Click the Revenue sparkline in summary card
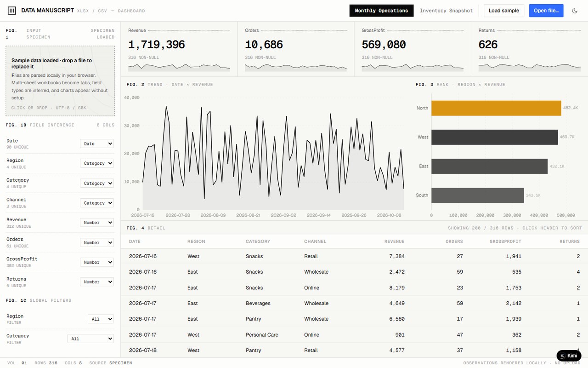The height and width of the screenshot is (368, 588). 179,67
